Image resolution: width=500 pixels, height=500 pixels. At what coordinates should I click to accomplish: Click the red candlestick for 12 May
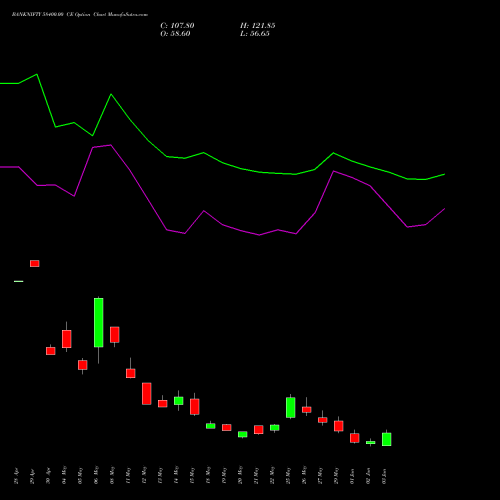[x=147, y=394]
